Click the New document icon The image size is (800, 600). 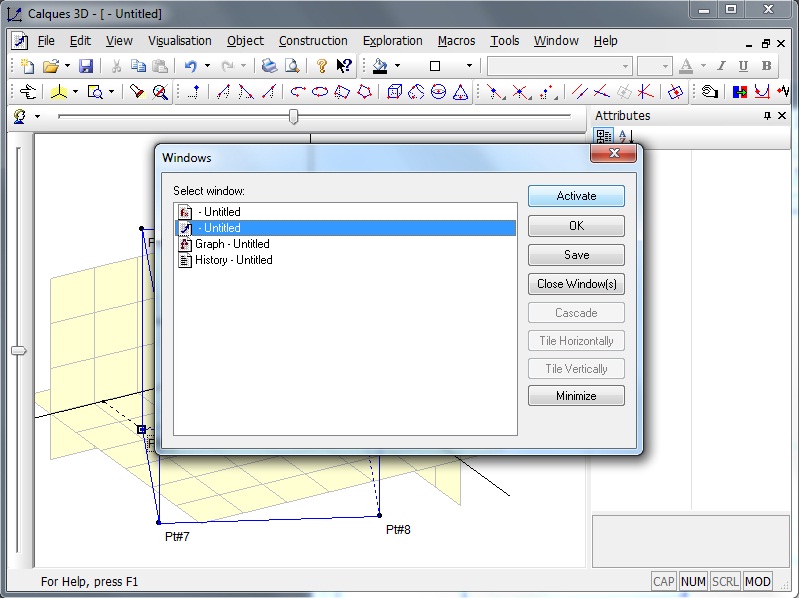coord(27,66)
